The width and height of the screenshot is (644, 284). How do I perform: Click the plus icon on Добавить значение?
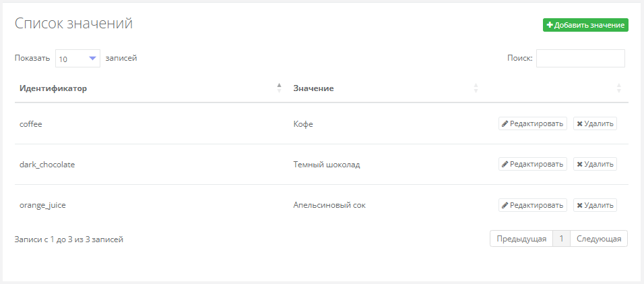pos(550,26)
